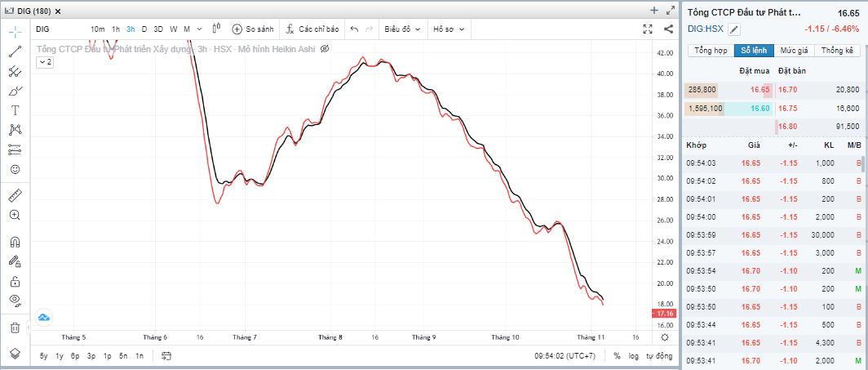868x370 pixels.
Task: Add a new panel with plus icon
Action: (x=653, y=10)
